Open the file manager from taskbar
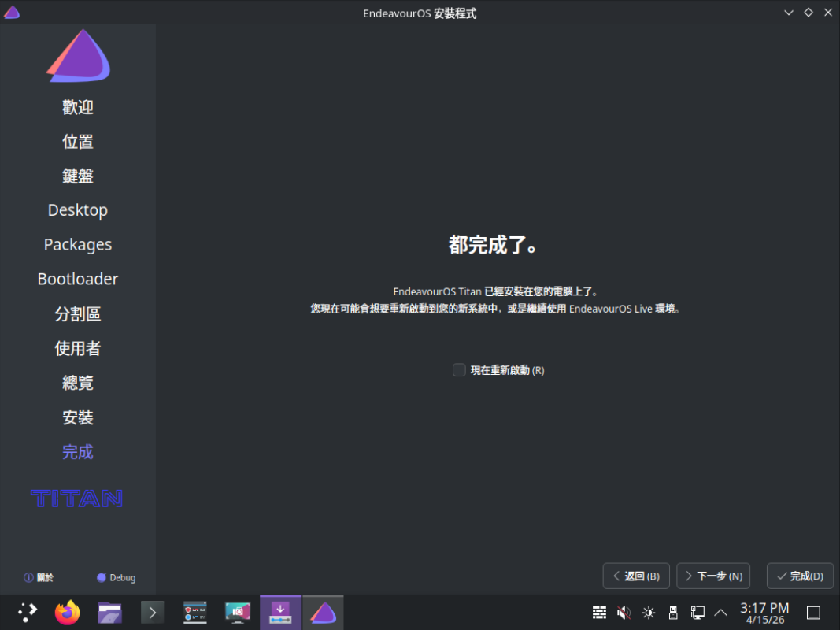The width and height of the screenshot is (840, 630). [x=110, y=612]
